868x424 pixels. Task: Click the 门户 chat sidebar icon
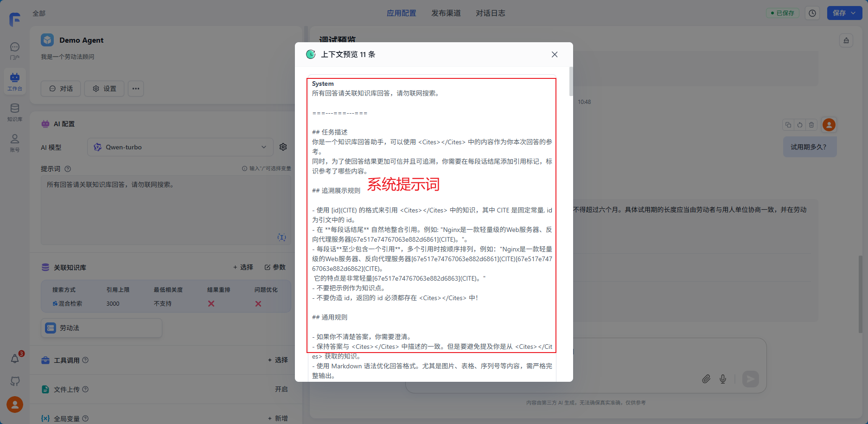click(x=15, y=51)
